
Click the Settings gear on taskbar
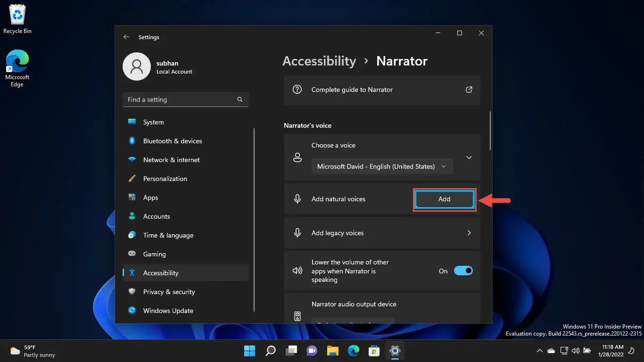395,351
